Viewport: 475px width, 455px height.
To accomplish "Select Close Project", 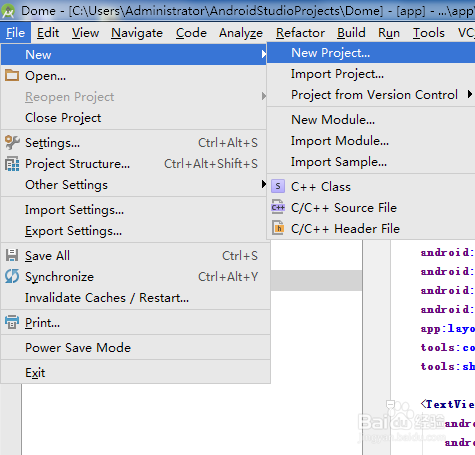I will (x=134, y=118).
